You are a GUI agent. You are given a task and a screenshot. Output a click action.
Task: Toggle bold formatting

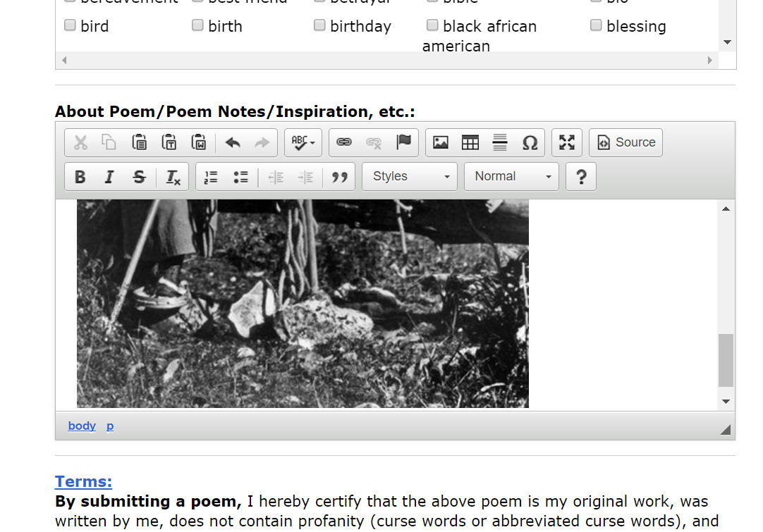[x=80, y=177]
